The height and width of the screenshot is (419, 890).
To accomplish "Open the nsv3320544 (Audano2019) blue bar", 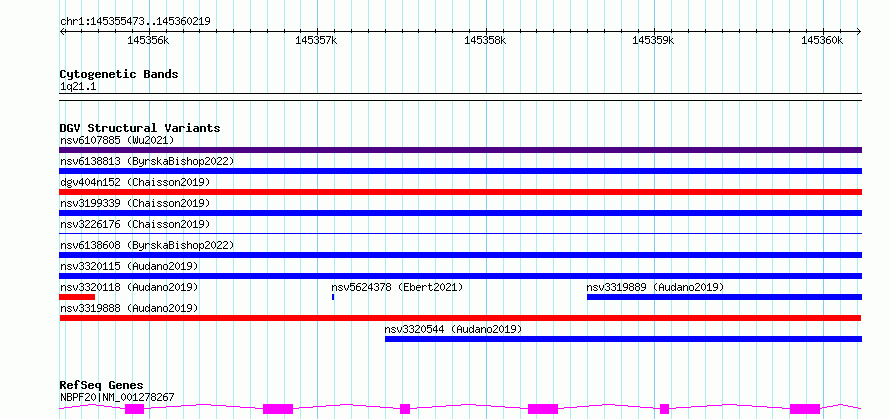I will [623, 339].
